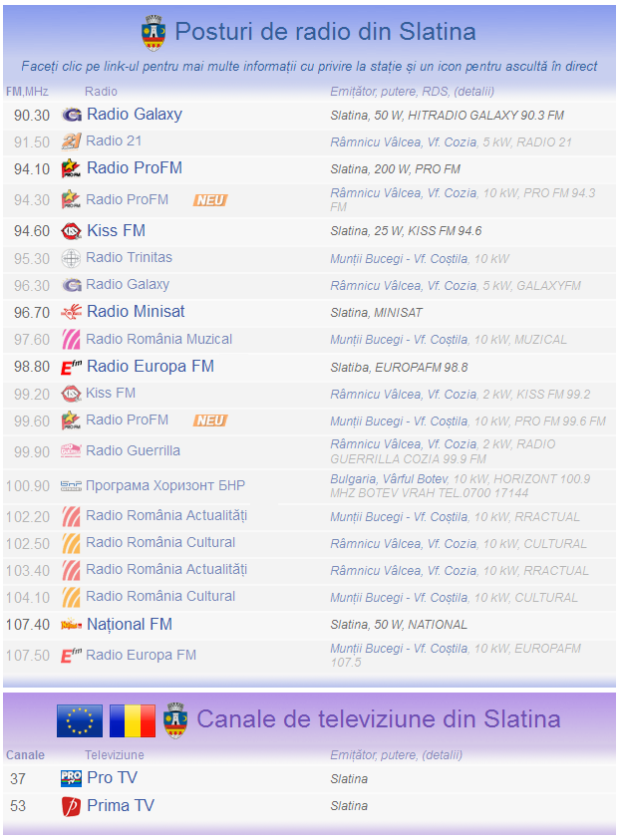Click the ProFM star icon at 94.10
The height and width of the screenshot is (840, 621).
(x=71, y=168)
